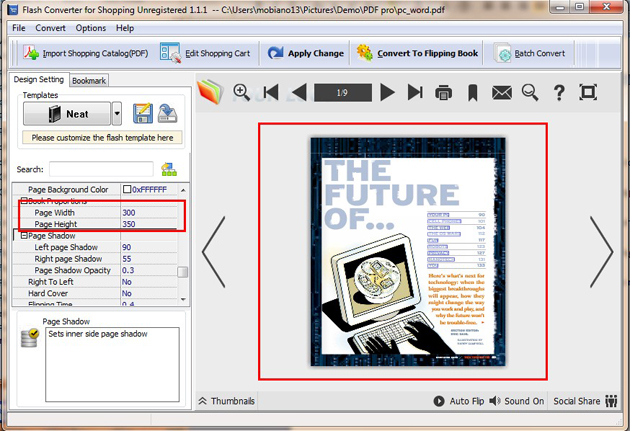Select the Page Background Color value 0xFFFFFF
The height and width of the screenshot is (431, 630).
(149, 189)
